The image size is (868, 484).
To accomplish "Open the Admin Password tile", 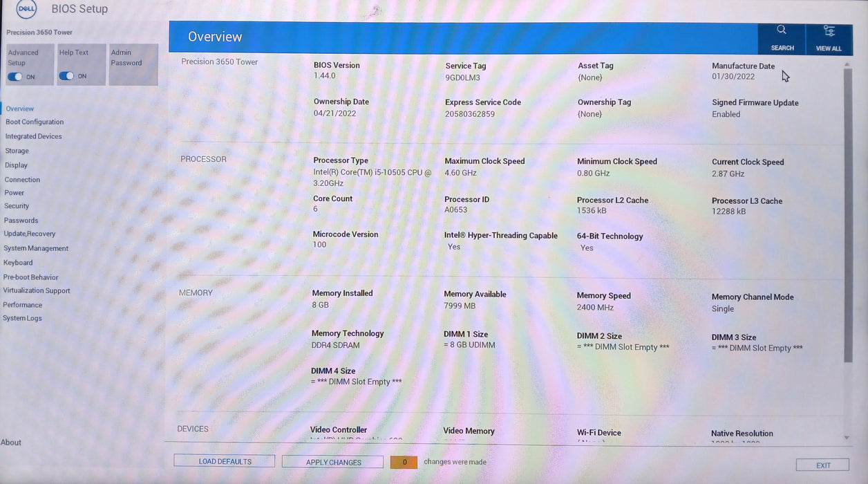I will [x=133, y=64].
